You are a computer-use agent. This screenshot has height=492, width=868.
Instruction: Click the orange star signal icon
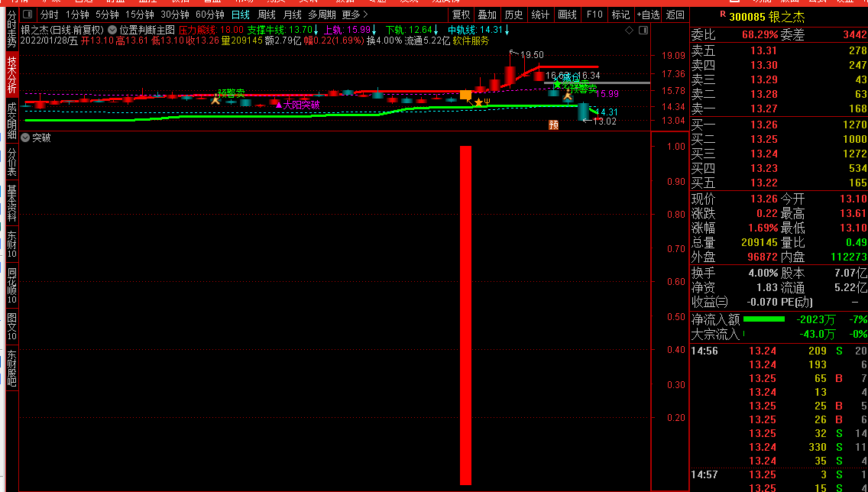(479, 102)
